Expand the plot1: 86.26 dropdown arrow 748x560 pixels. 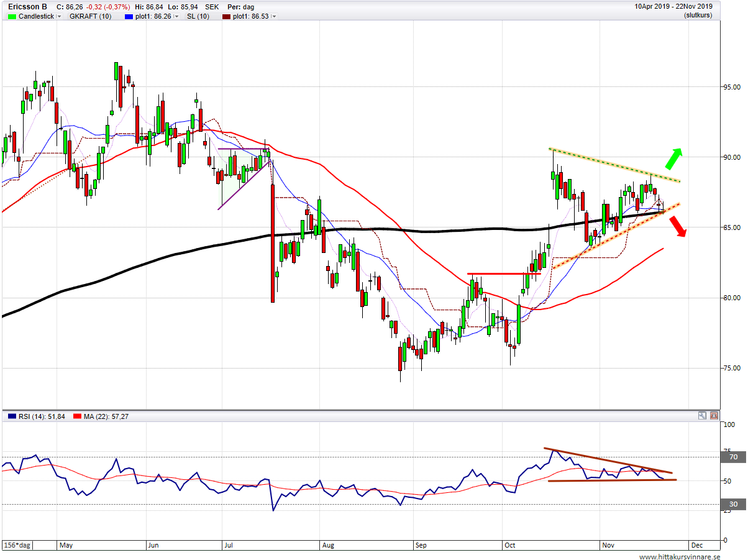point(176,17)
